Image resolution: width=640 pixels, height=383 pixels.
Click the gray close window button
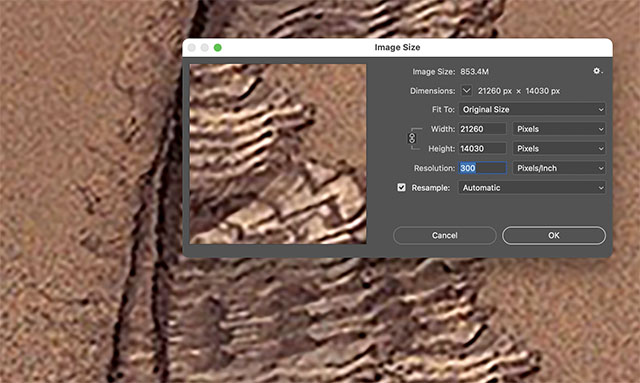(192, 48)
